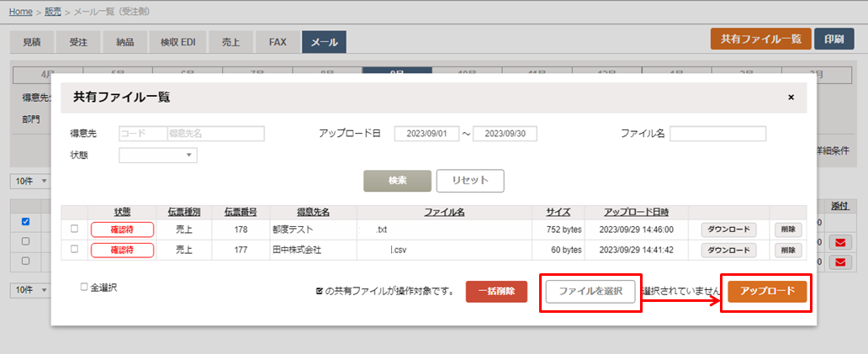Screen dimensions: 868x354
Task: Check the checkbox for 田中株式会社 file row
Action: [75, 250]
